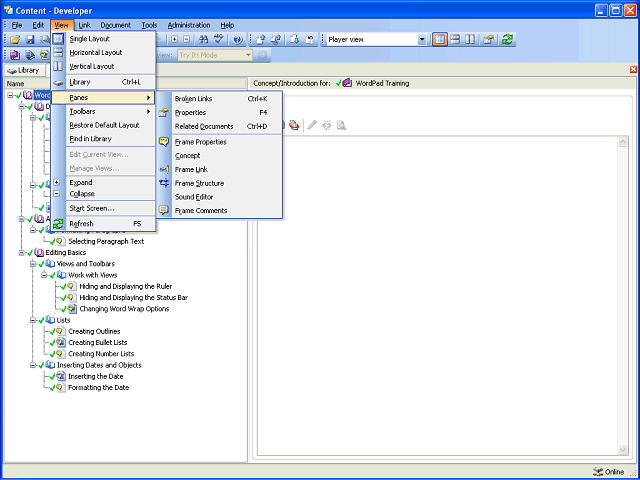Click the Expand plus toolbar icon
This screenshot has height=480, width=640.
175,40
